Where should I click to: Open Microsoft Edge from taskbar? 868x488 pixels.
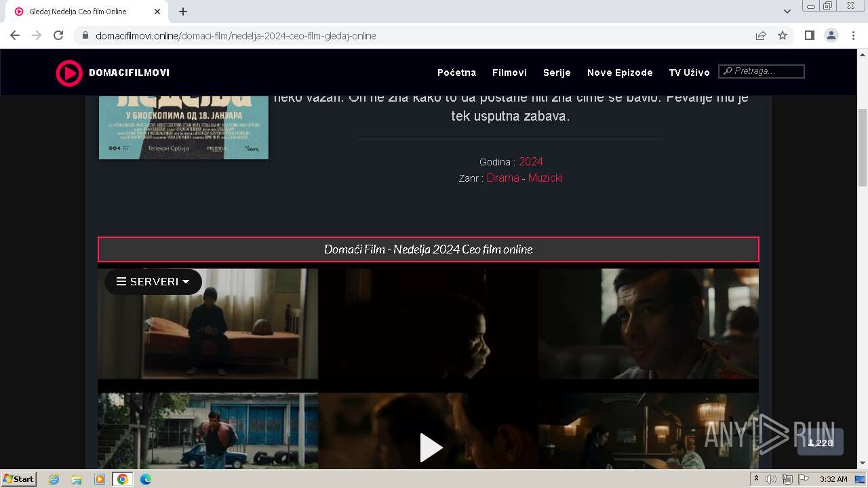(x=145, y=479)
